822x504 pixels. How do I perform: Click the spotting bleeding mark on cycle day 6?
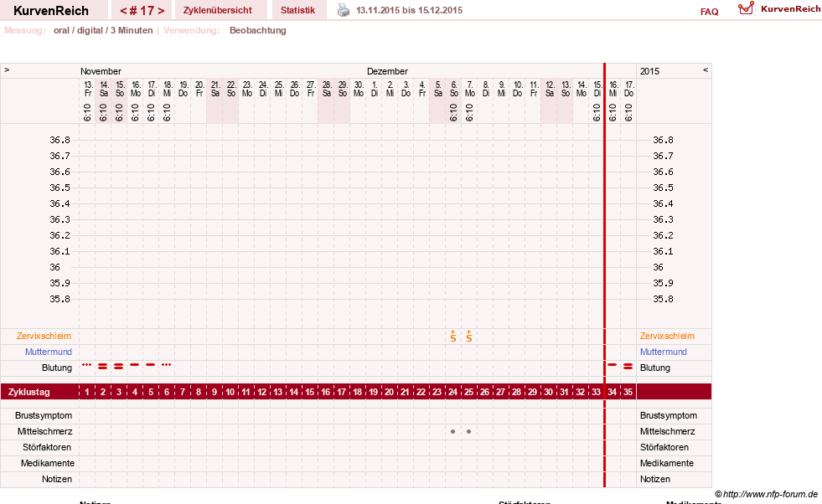[166, 364]
